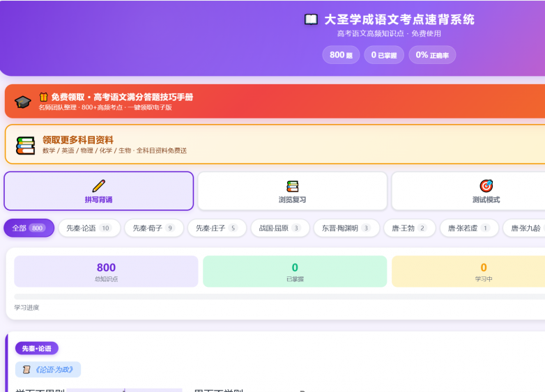Click the books icon above 浏览复习

292,186
